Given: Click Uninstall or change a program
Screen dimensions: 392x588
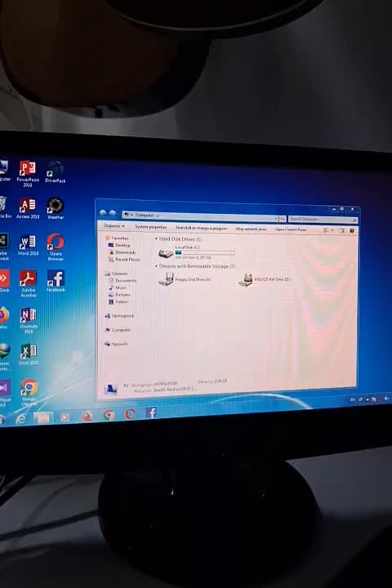Looking at the screenshot, I should tap(202, 228).
